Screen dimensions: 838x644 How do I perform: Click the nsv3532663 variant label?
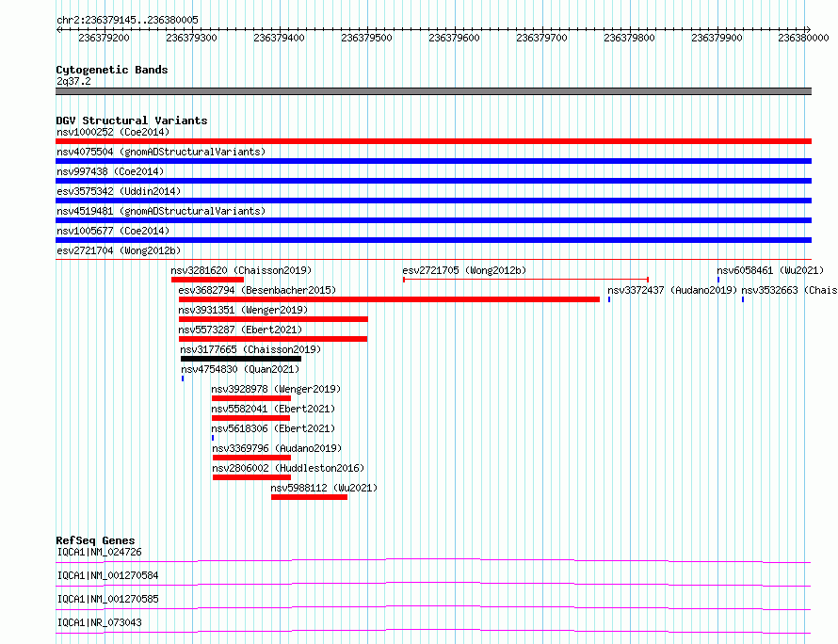point(789,290)
